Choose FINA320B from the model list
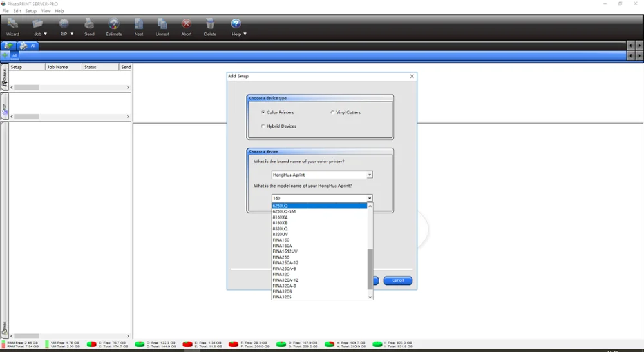This screenshot has height=352, width=644. coord(319,291)
